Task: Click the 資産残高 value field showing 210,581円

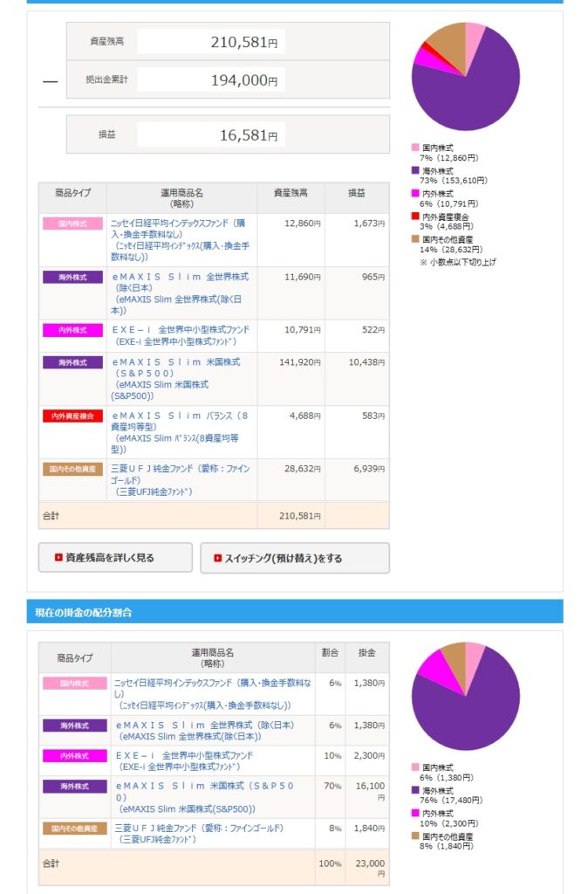Action: pyautogui.click(x=211, y=42)
